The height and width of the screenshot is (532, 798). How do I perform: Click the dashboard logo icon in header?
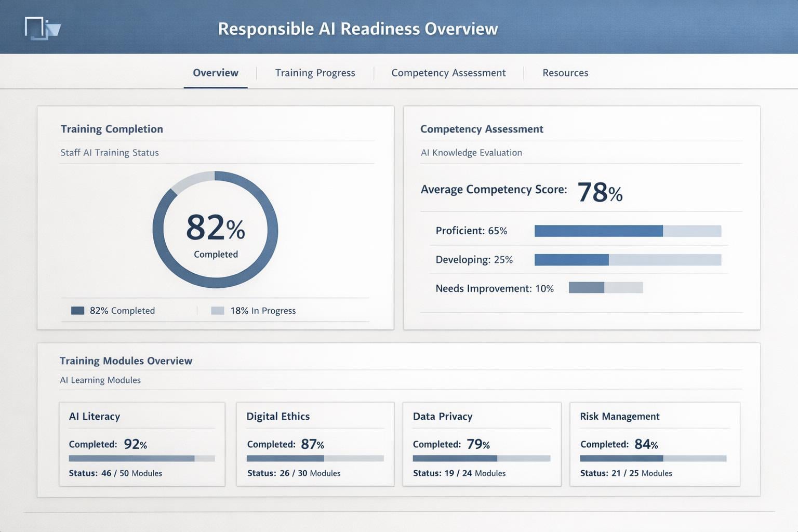pyautogui.click(x=43, y=29)
